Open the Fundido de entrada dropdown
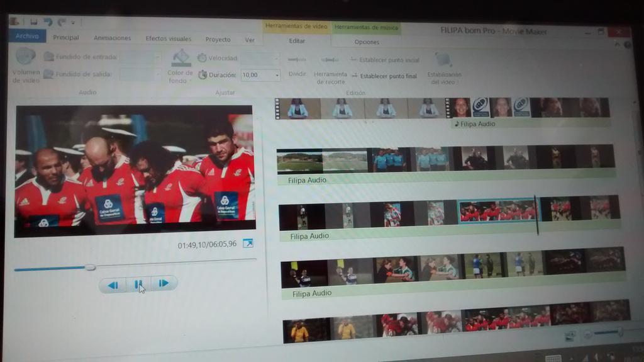644x362 pixels. (x=140, y=57)
